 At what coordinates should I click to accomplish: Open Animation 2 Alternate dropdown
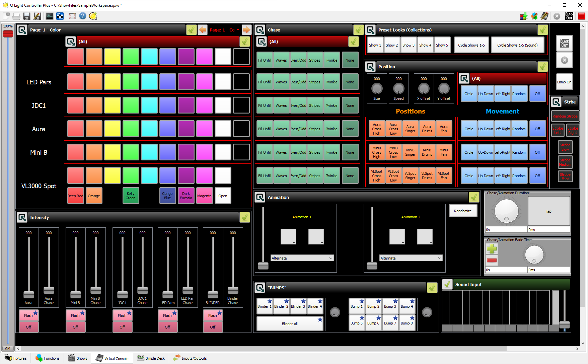[x=411, y=258]
